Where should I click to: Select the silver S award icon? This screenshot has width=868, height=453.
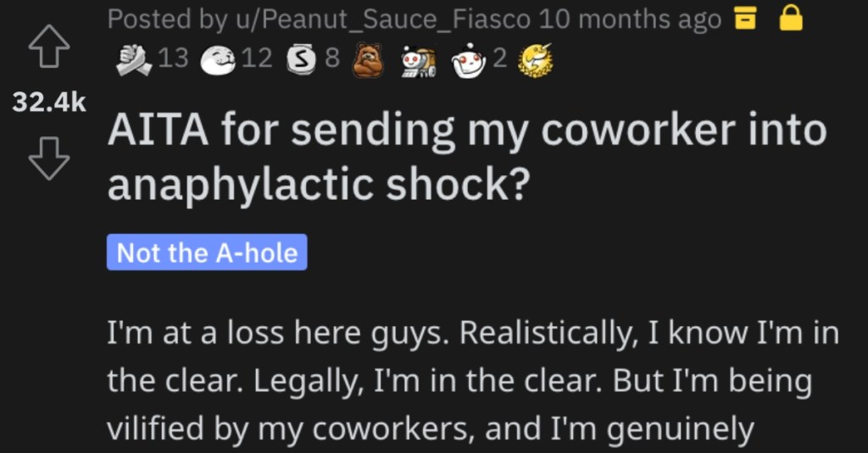point(301,60)
